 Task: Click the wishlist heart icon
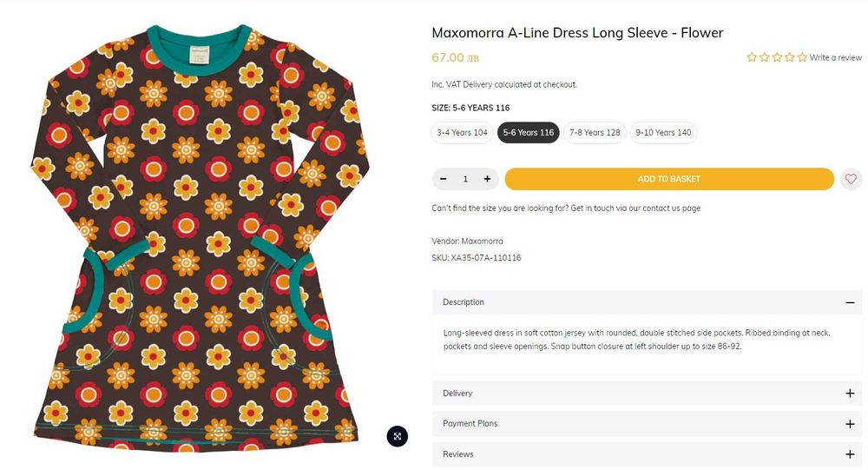point(851,179)
